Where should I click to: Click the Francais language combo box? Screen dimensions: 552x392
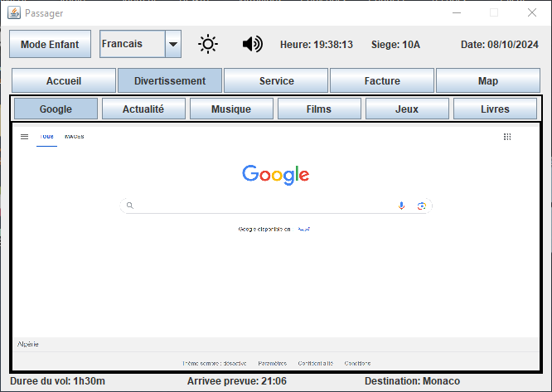[131, 45]
